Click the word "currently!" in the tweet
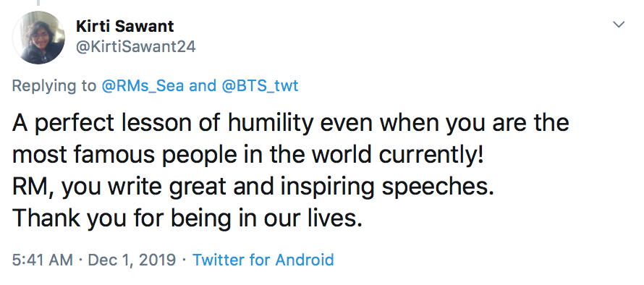644x285 pixels. (431, 156)
